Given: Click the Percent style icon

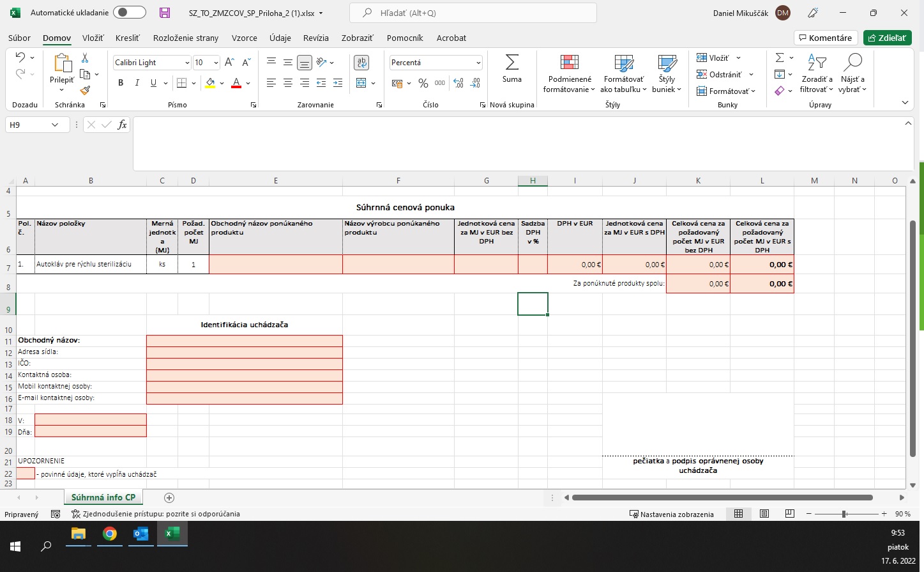Looking at the screenshot, I should [x=423, y=83].
